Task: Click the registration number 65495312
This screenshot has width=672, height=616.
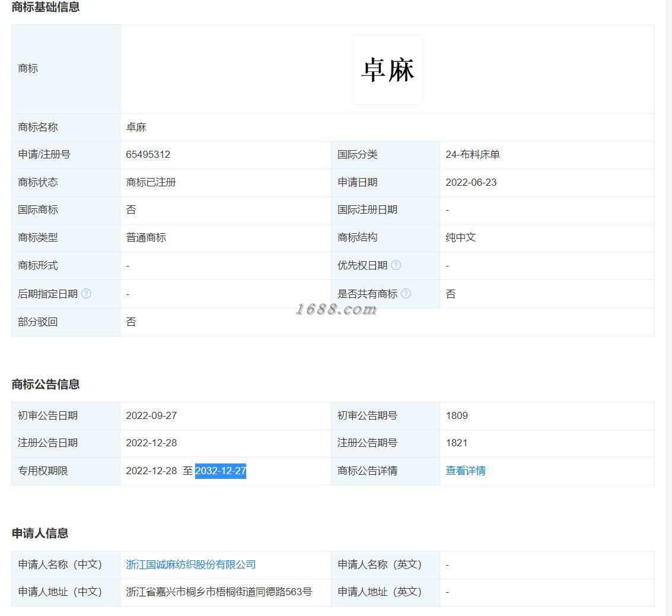Action: point(148,154)
